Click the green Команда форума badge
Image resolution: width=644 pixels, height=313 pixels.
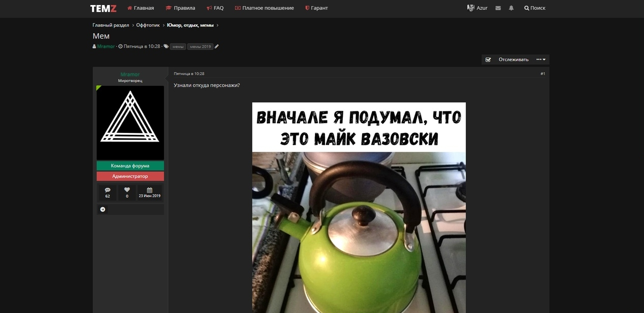130,165
